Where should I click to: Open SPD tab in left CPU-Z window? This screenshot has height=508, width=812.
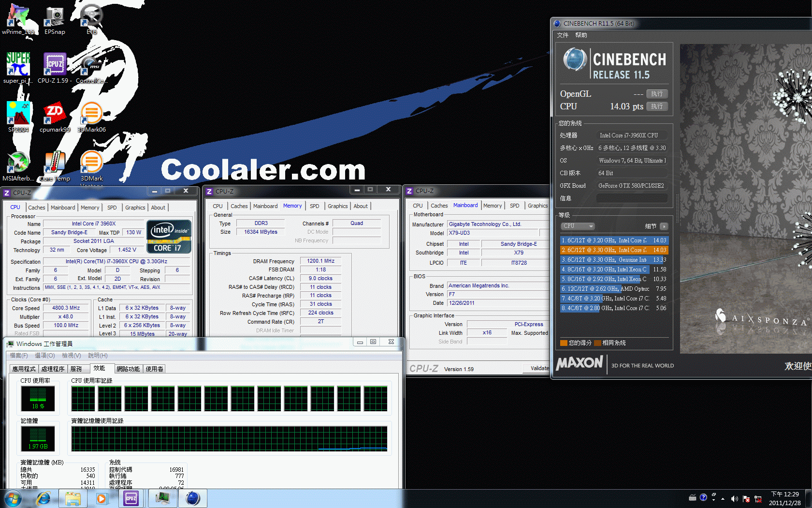click(x=112, y=208)
